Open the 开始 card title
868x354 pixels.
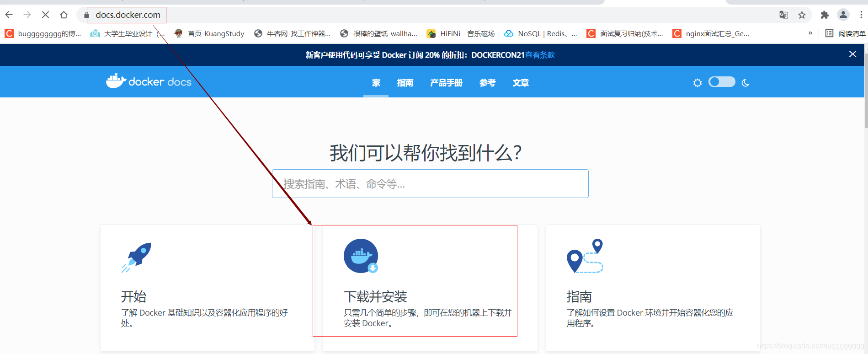click(x=133, y=297)
